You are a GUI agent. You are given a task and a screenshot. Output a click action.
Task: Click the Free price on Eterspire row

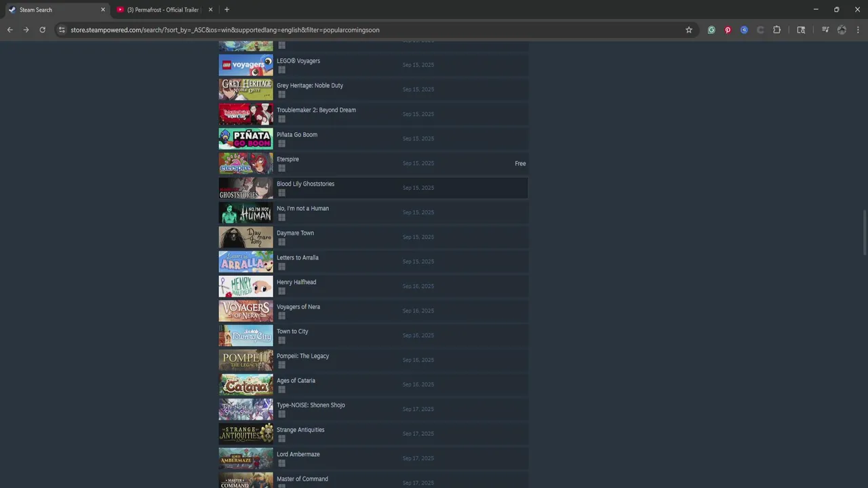pyautogui.click(x=520, y=163)
